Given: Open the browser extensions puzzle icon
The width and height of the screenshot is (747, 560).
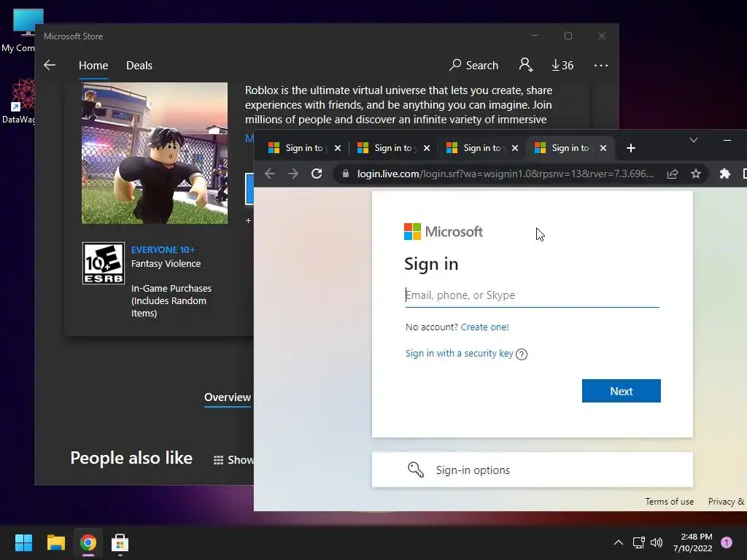Looking at the screenshot, I should [x=724, y=174].
